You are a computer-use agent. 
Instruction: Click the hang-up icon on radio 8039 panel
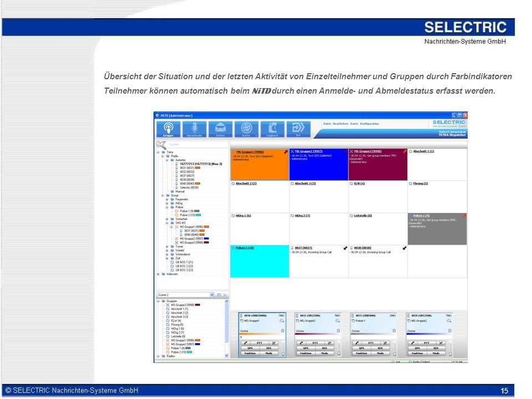[x=441, y=343]
